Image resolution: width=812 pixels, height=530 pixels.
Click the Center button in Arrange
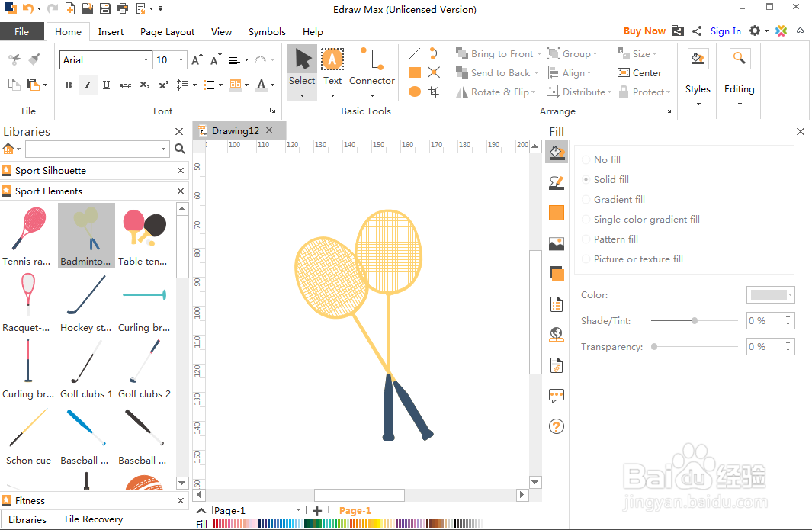640,73
